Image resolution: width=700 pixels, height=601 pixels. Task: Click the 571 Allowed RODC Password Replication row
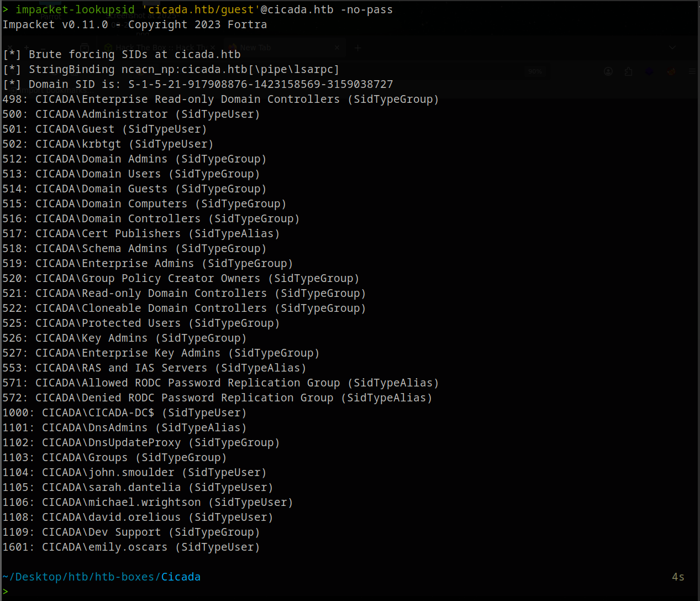(220, 383)
